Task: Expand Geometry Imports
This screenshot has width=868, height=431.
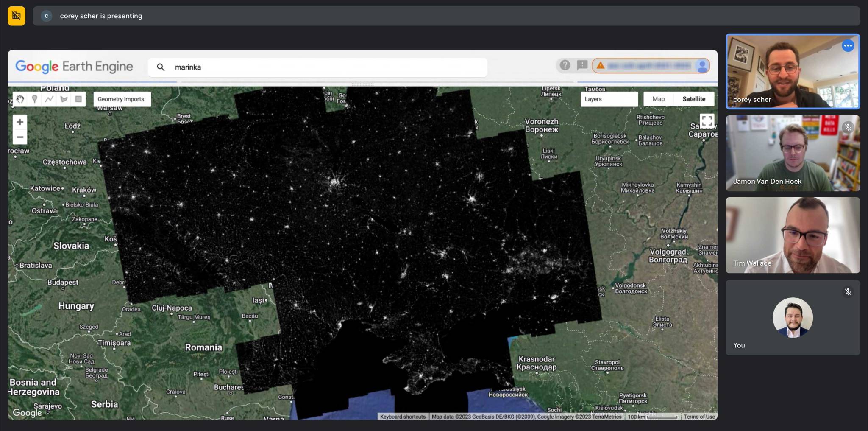Action: pyautogui.click(x=122, y=99)
